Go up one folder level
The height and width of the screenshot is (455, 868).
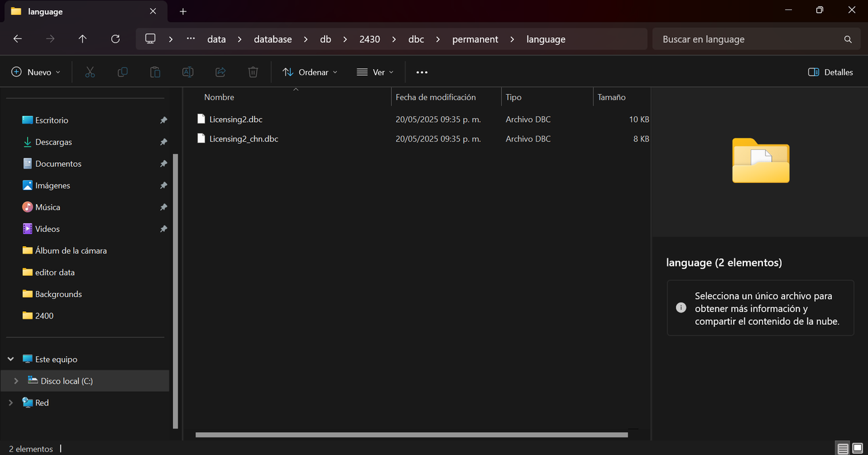coord(83,39)
